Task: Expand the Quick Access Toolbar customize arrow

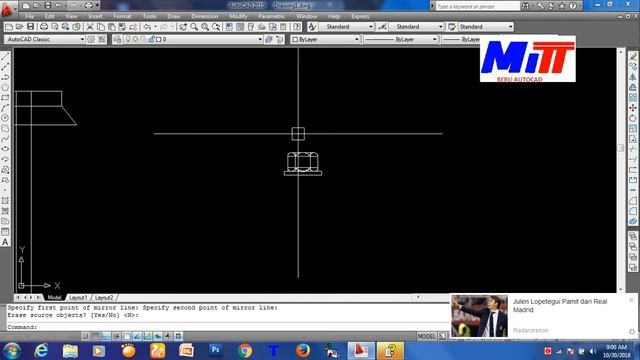Action: click(x=98, y=6)
